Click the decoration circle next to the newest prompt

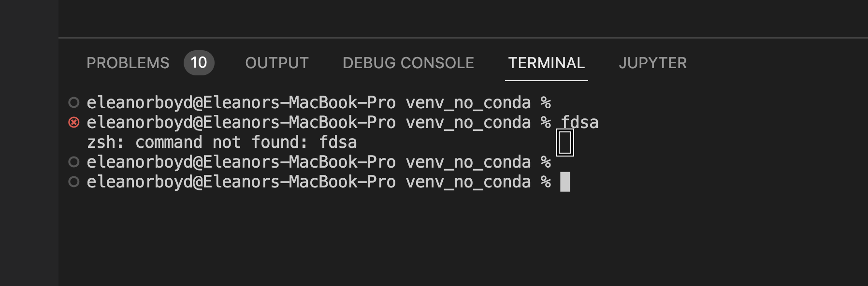coord(73,182)
